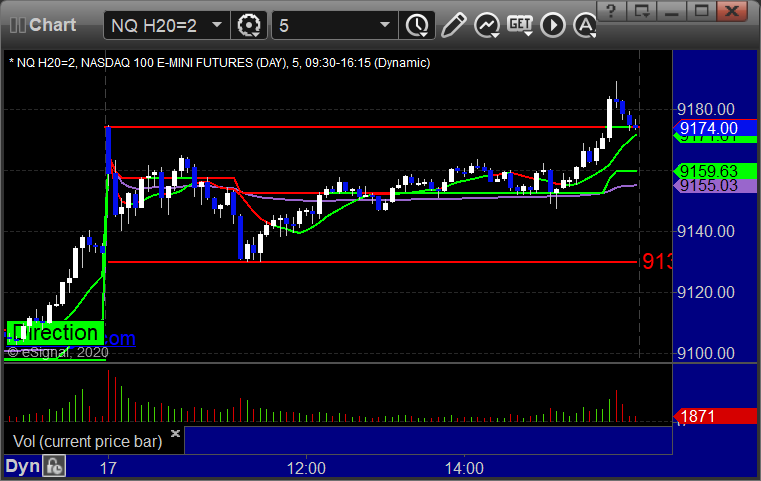Image resolution: width=761 pixels, height=481 pixels.
Task: Click the green Direction label
Action: (x=55, y=333)
